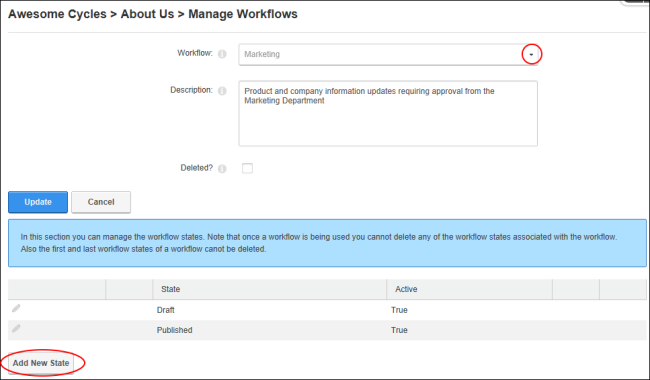The image size is (650, 380).
Task: Tick the Deleted? checkbox
Action: [247, 168]
